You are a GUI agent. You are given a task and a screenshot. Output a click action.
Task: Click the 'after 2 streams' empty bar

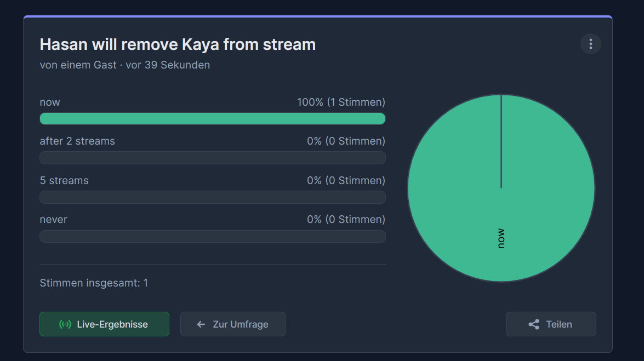212,158
